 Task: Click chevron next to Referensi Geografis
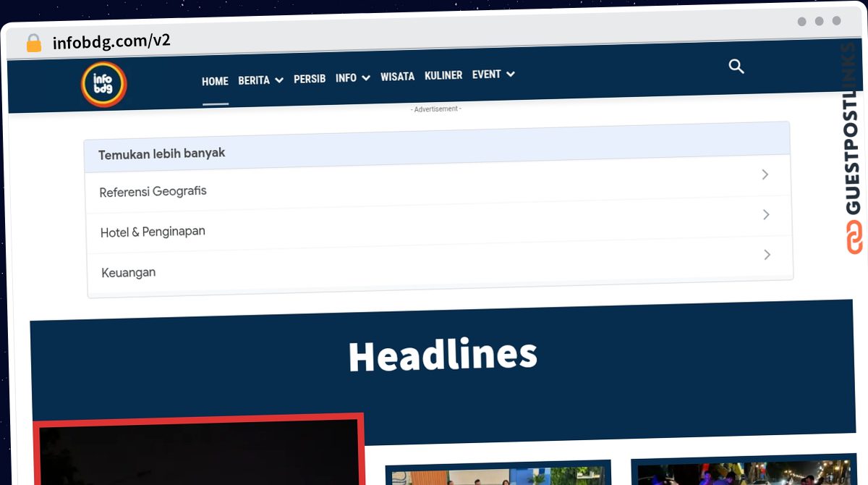765,174
